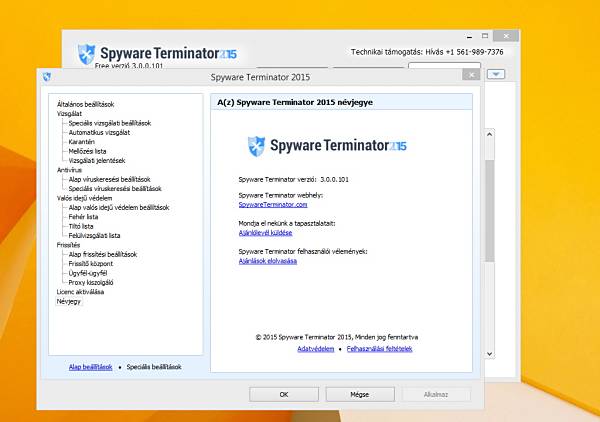Select Valós idejű védelem node

click(85, 198)
